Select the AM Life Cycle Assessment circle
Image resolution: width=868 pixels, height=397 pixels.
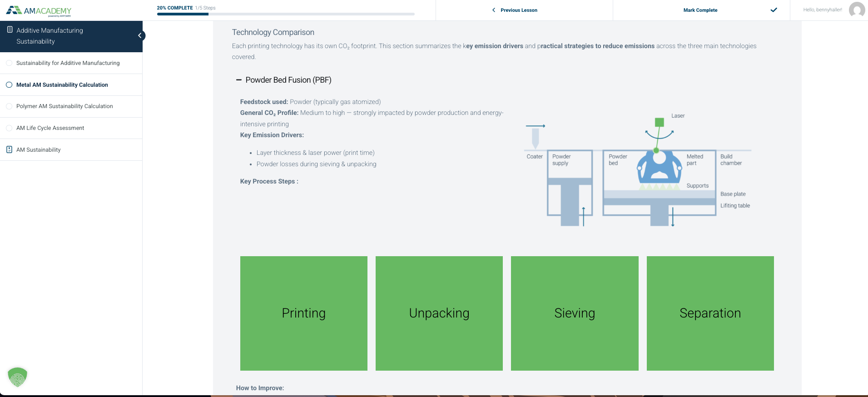tap(9, 128)
